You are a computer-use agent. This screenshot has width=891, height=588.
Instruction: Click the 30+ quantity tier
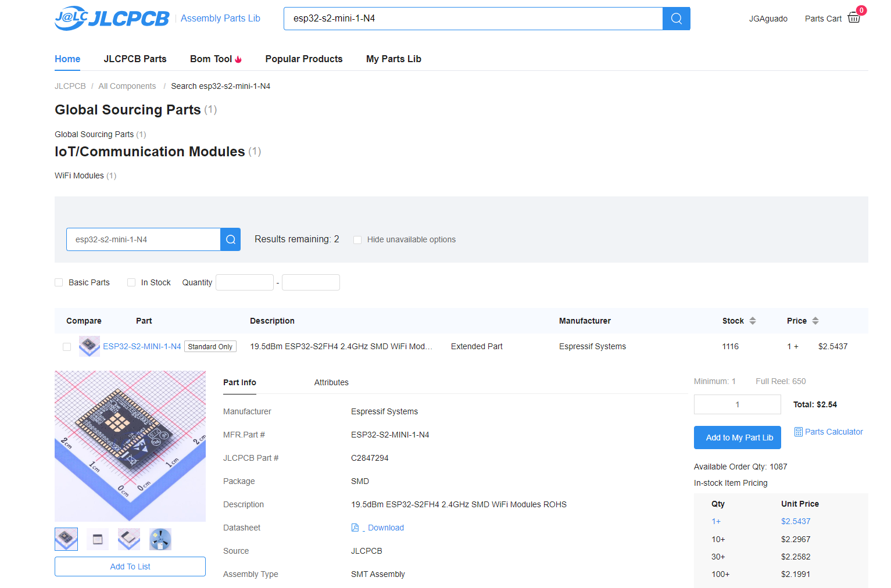click(718, 557)
